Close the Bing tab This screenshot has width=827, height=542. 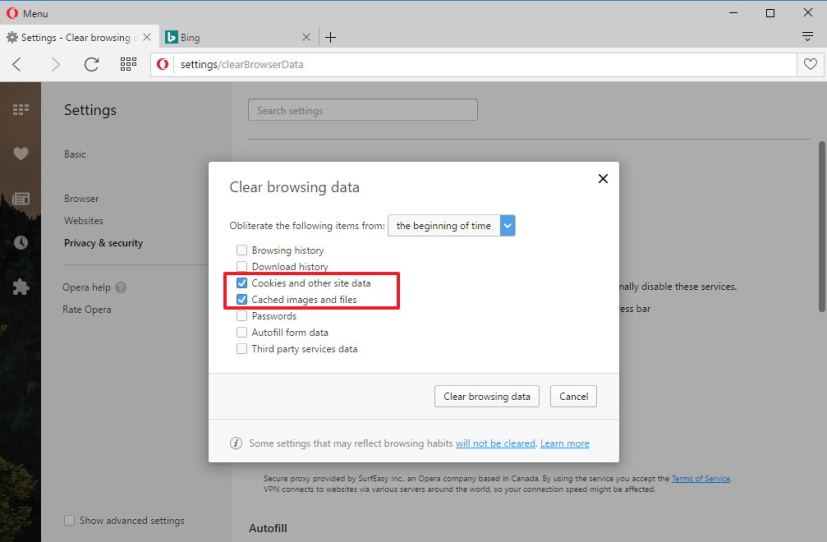click(306, 37)
